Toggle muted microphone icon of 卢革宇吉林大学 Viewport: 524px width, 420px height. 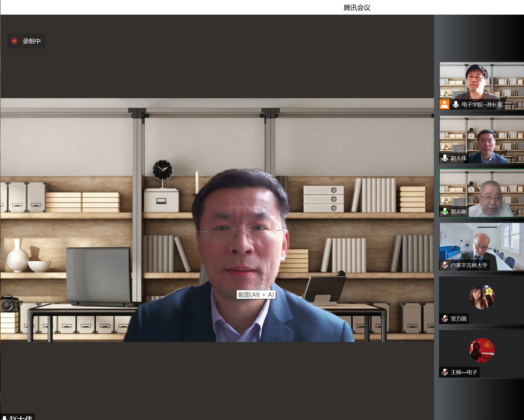pos(445,265)
